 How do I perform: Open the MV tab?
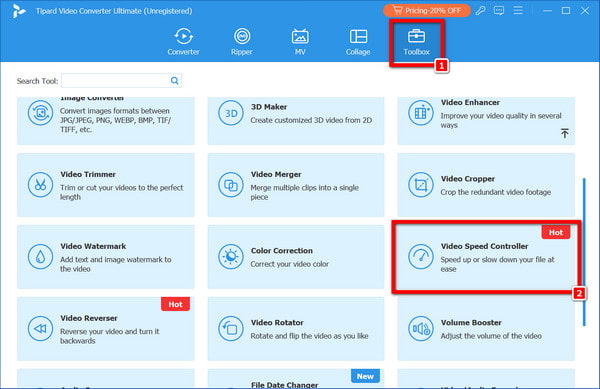tap(300, 42)
